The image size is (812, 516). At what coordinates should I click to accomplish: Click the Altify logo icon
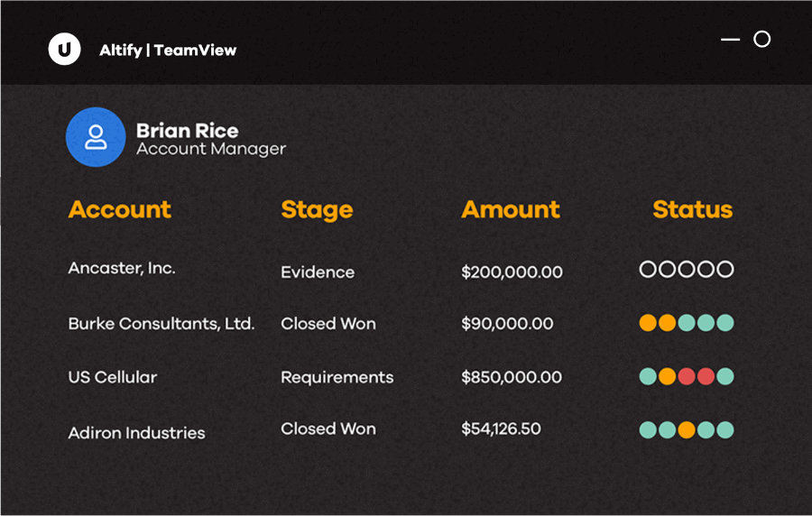coord(64,50)
